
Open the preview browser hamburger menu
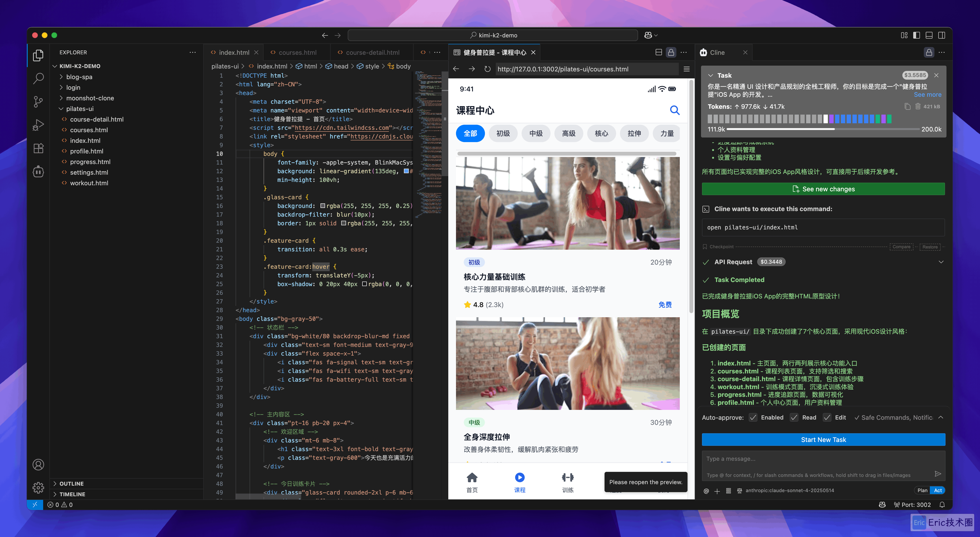[x=686, y=69]
